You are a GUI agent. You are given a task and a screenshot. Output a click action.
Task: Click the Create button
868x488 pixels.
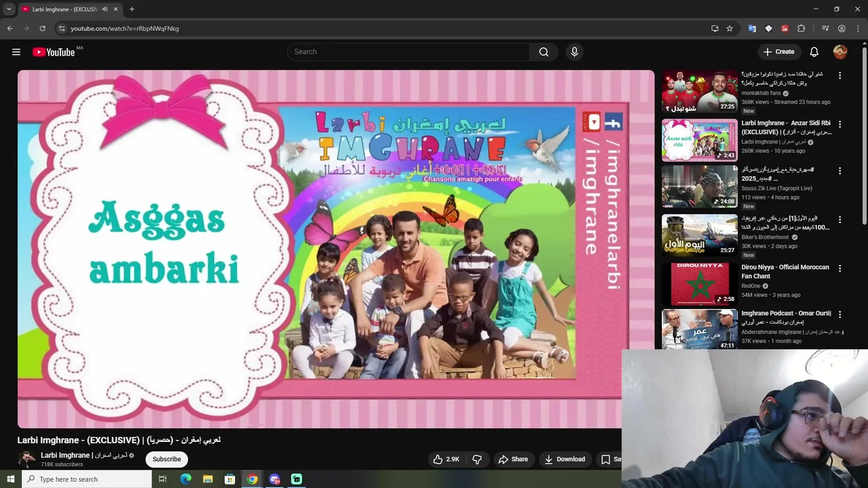778,52
